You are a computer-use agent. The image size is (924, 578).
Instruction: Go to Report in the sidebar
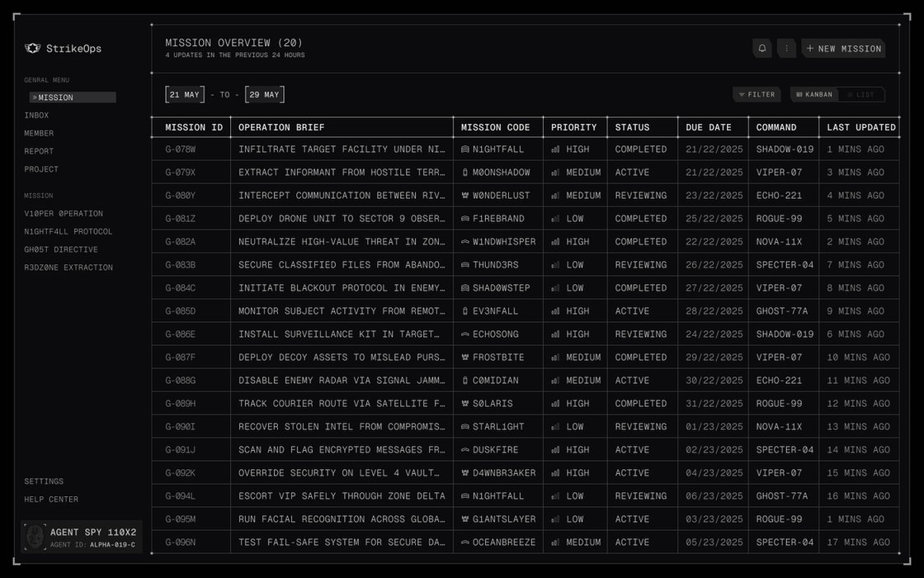coord(39,151)
